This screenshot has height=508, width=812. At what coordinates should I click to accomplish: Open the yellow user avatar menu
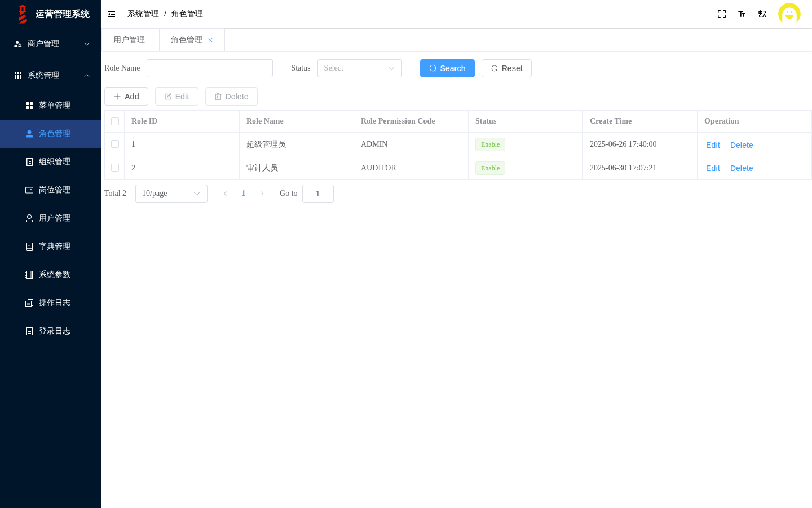789,14
